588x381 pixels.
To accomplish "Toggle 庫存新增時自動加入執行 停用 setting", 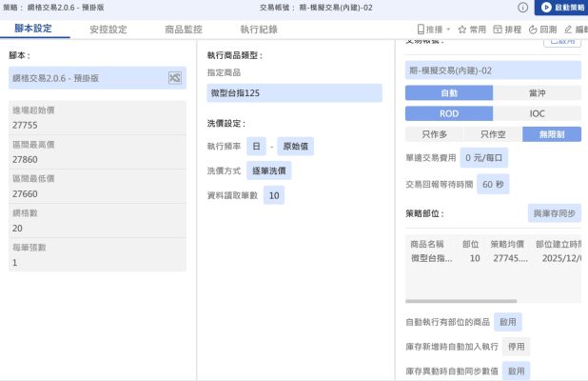I will [x=517, y=347].
